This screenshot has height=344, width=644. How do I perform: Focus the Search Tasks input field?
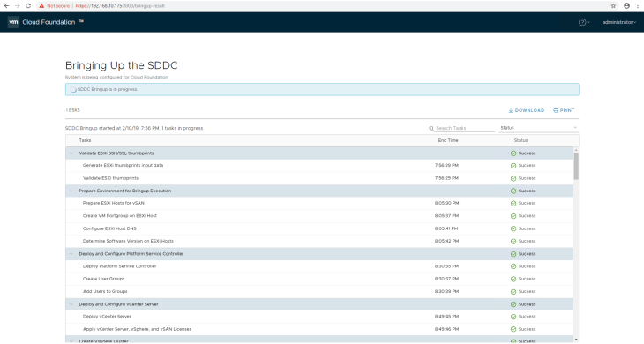coord(465,128)
